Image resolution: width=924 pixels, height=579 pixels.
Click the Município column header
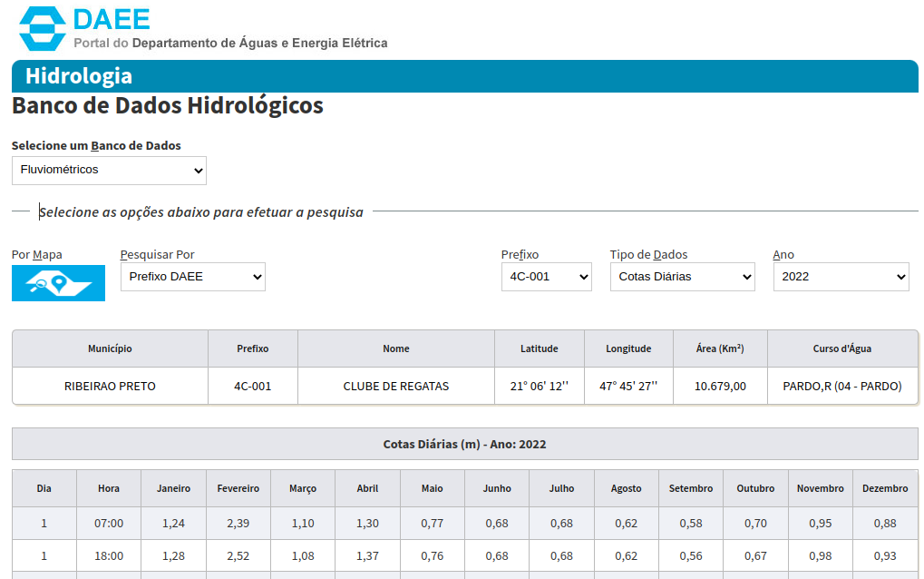[110, 348]
